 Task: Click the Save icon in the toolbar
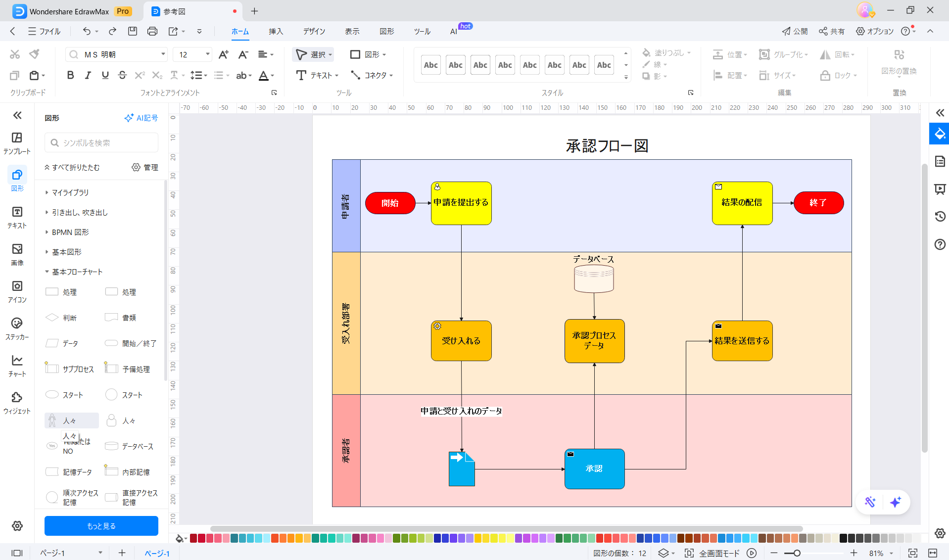coord(132,31)
